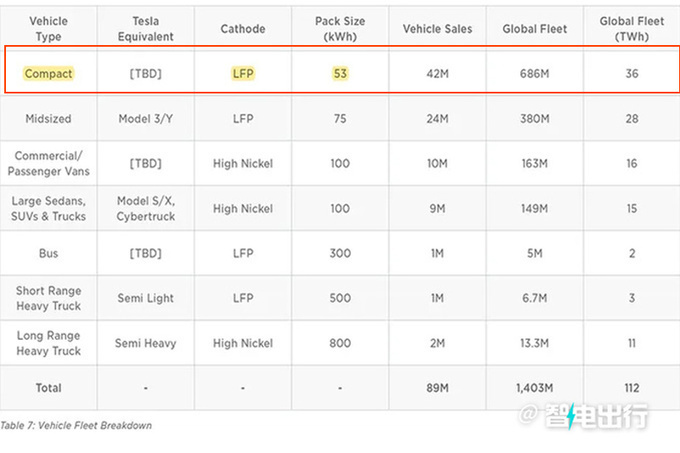Viewport: 680px width, 453px height.
Task: Select the highlighted LFP cathode in Compact row
Action: pyautogui.click(x=243, y=74)
